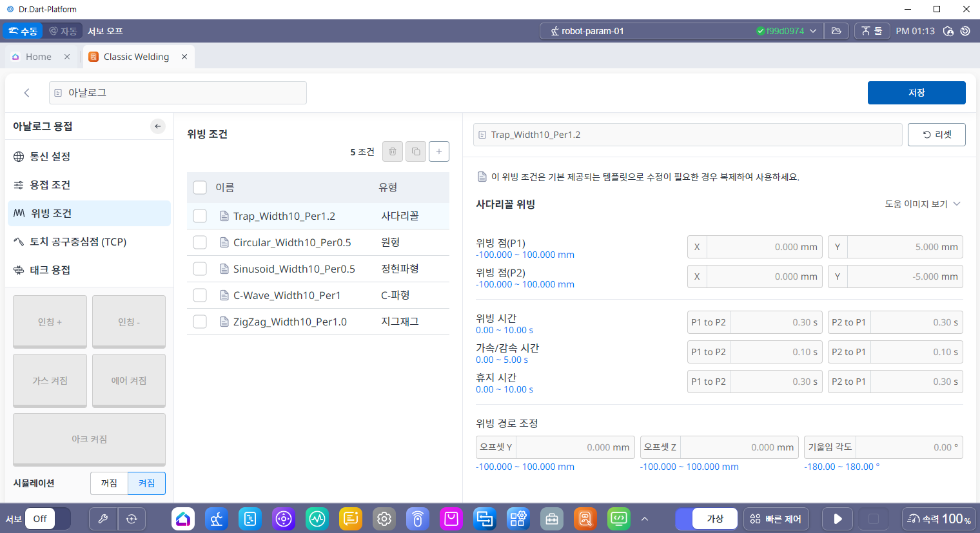This screenshot has width=980, height=533.
Task: Click the open folder icon beside robot-param-01
Action: click(x=836, y=31)
